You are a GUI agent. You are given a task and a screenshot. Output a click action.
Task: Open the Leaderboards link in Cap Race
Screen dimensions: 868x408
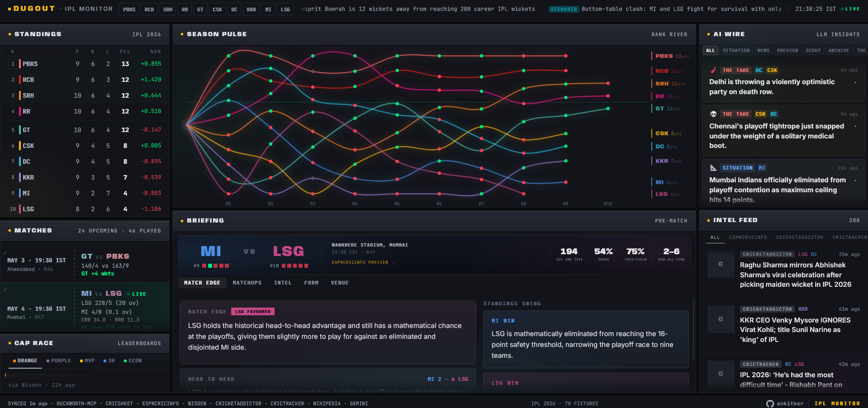pos(139,343)
